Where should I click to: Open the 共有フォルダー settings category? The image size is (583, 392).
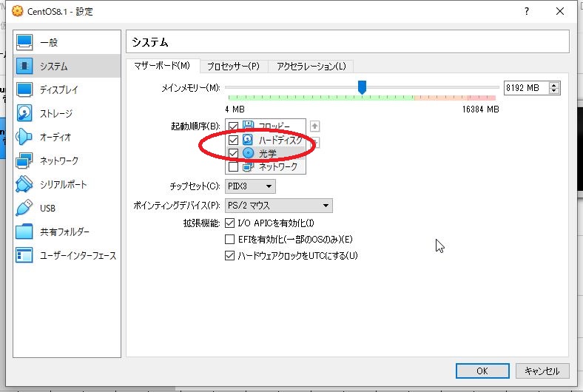(x=67, y=232)
